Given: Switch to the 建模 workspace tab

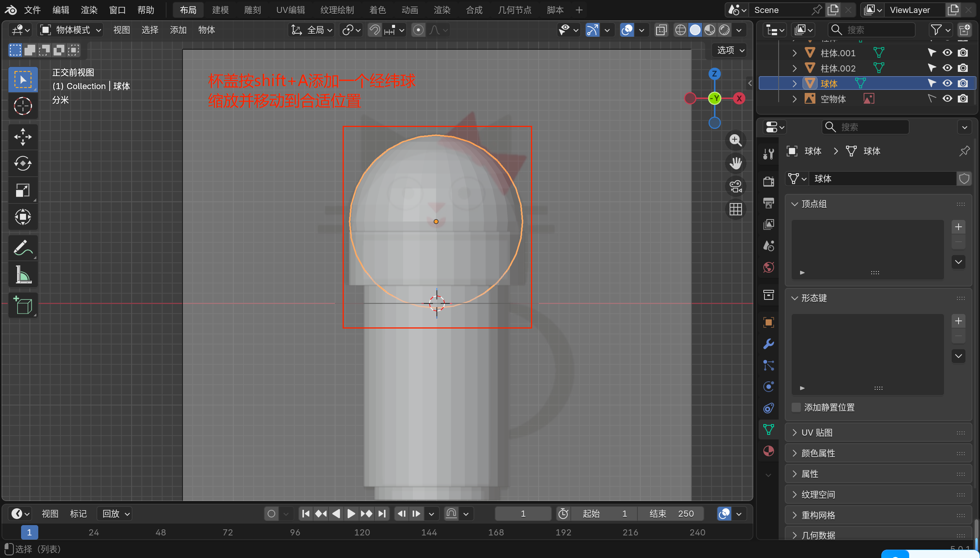Looking at the screenshot, I should point(220,10).
